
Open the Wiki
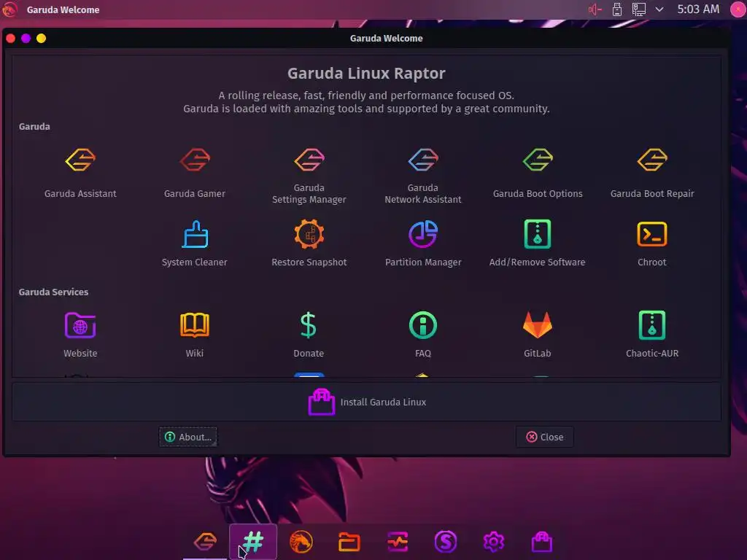[194, 334]
